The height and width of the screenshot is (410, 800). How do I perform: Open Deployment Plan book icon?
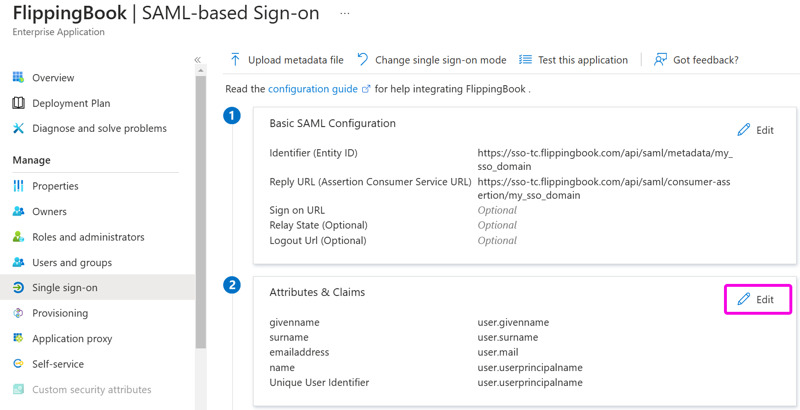tap(18, 103)
